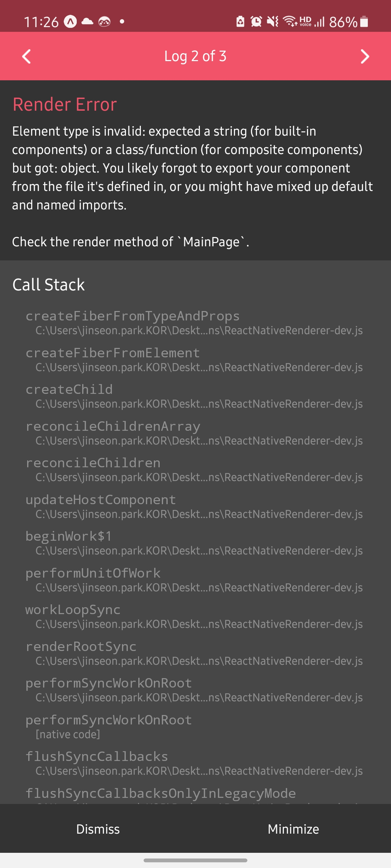
Task: Dismiss the render error log
Action: coord(98,829)
